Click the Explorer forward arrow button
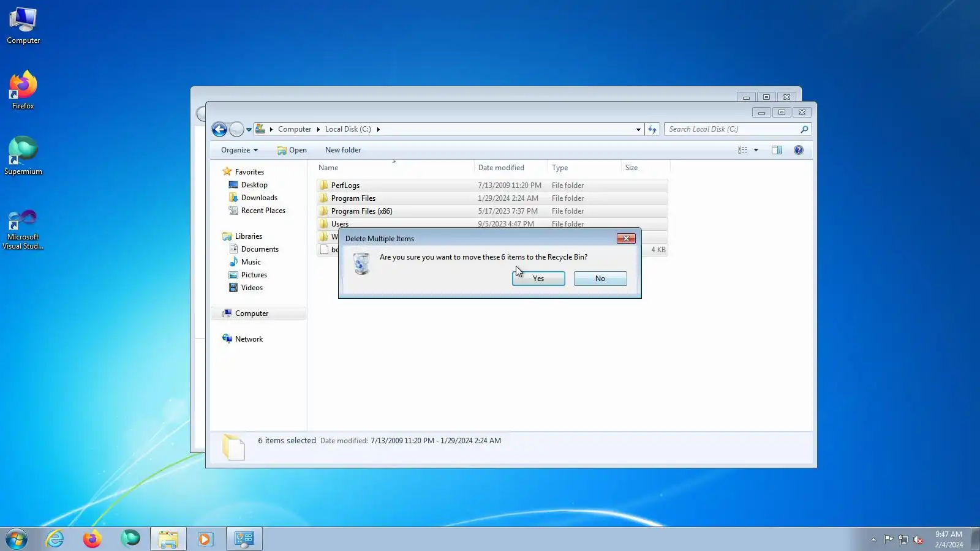The height and width of the screenshot is (551, 980). 236,129
